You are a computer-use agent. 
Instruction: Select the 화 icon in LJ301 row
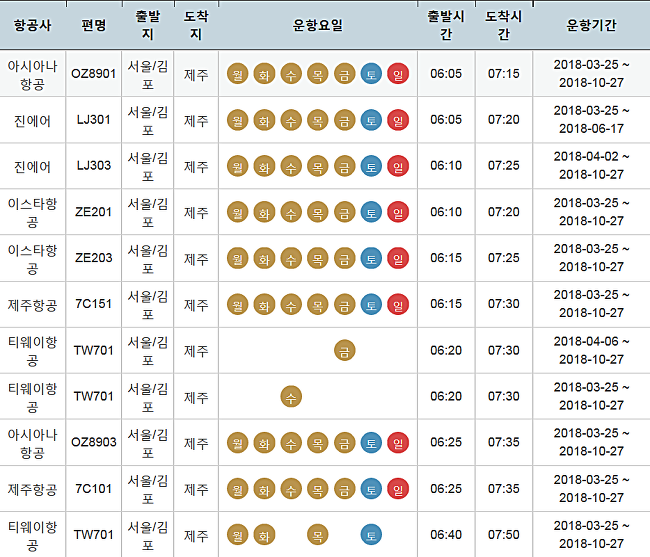[264, 120]
